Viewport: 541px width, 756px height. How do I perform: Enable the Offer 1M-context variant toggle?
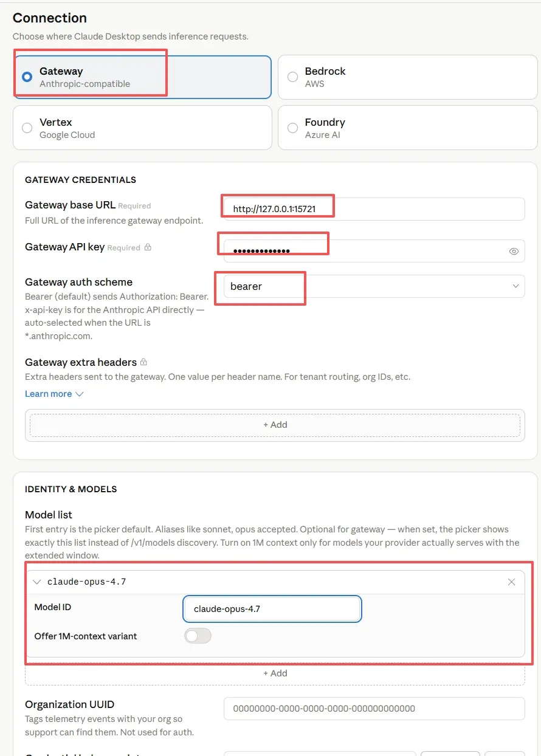(198, 636)
